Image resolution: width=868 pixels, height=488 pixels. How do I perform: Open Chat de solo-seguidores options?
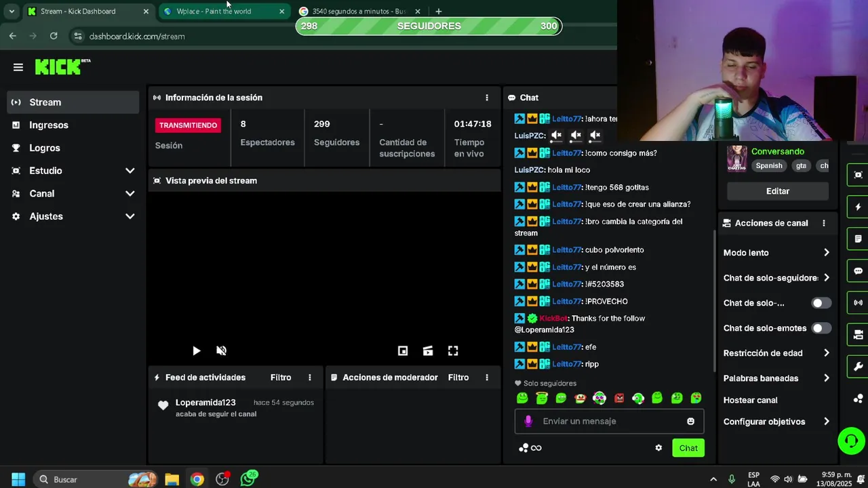pyautogui.click(x=776, y=278)
